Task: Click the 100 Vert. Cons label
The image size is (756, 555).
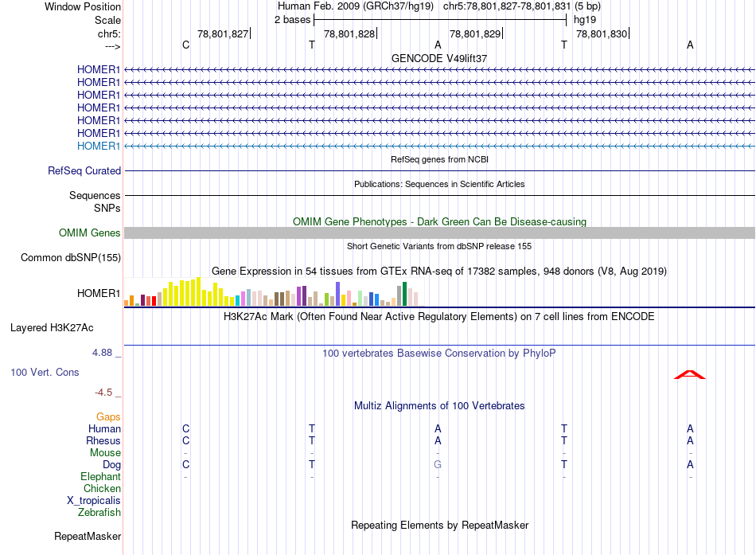Action: click(x=45, y=372)
